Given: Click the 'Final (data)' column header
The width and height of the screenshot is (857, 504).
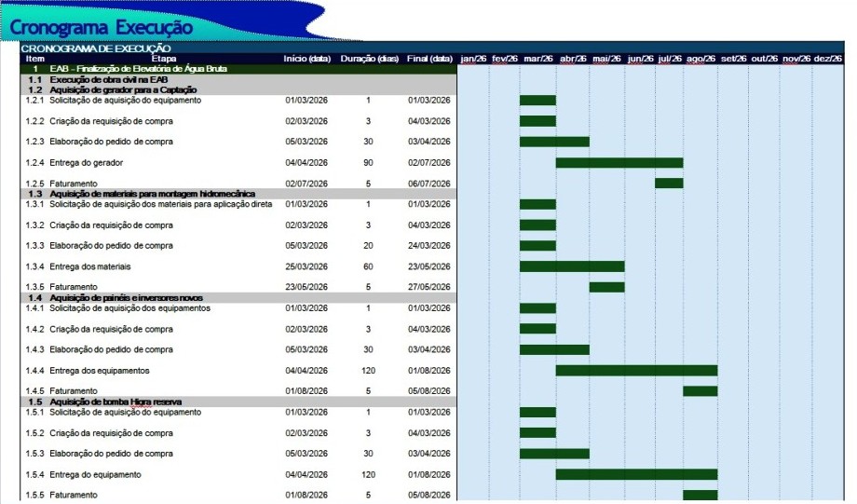Looking at the screenshot, I should tap(428, 59).
